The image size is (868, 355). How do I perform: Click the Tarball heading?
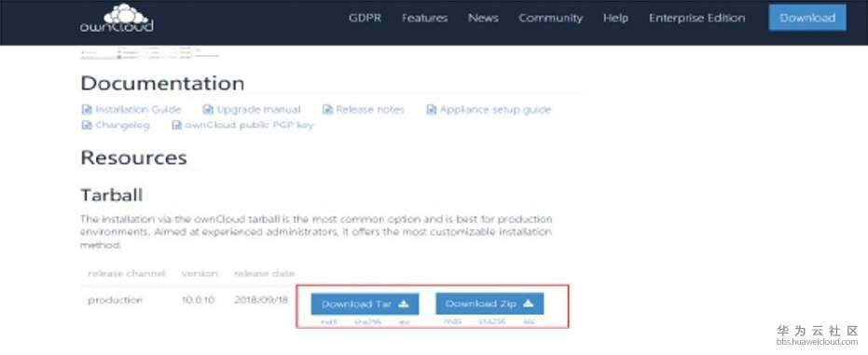(x=111, y=195)
